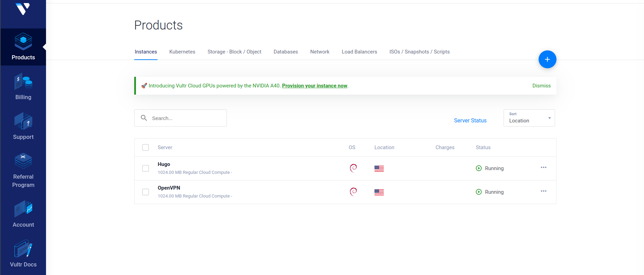
Task: Tick the OpenVPN server checkbox
Action: point(146,192)
